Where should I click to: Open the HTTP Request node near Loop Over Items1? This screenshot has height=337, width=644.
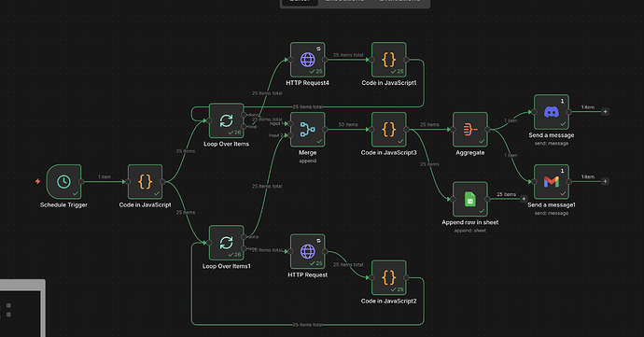(308, 251)
